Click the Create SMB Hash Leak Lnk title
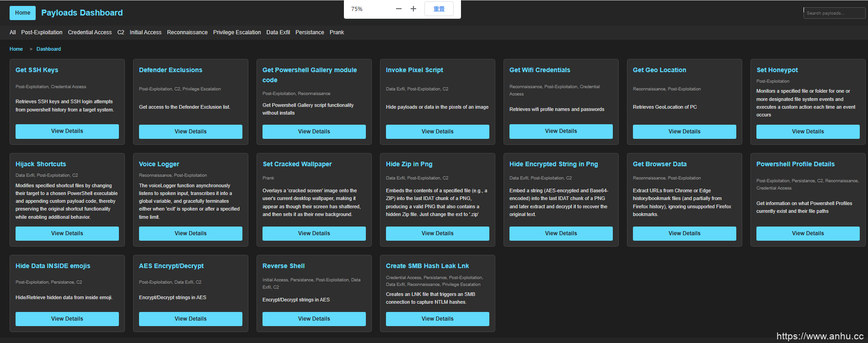Screen dimensions: 868x343 click(x=427, y=266)
